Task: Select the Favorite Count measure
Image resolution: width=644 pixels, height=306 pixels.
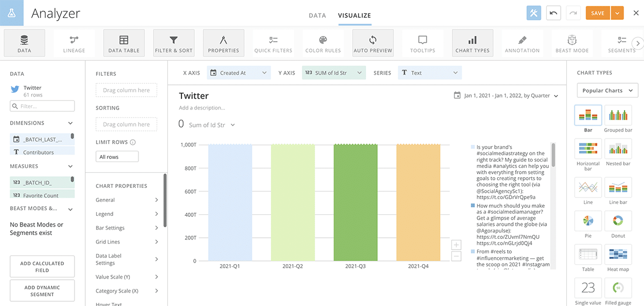Action: point(42,196)
